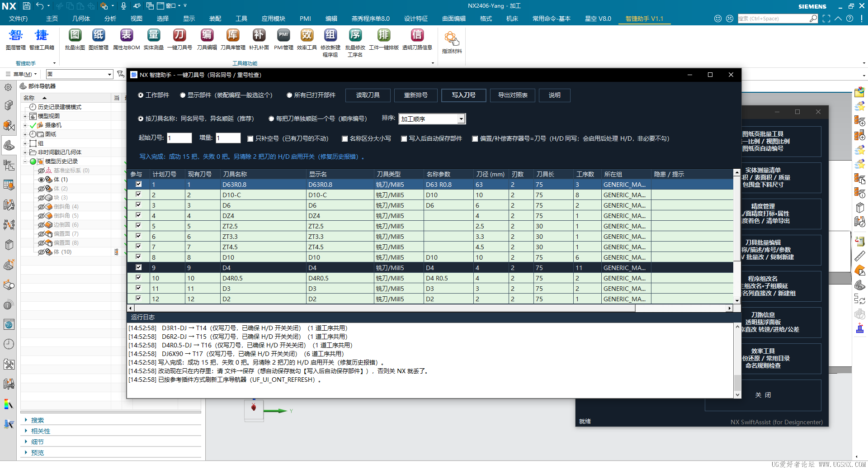Enable the 只补空号 checkbox
Image resolution: width=868 pixels, height=470 pixels.
(x=250, y=139)
